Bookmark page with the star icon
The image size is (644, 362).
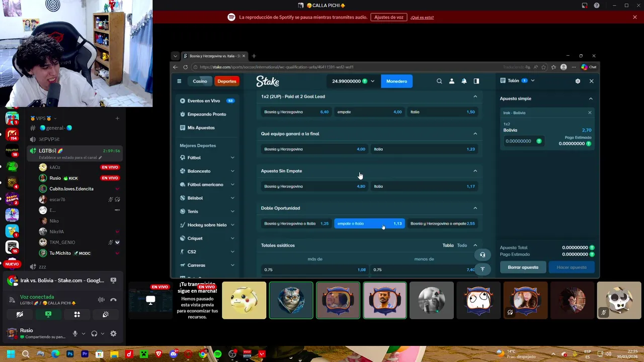(544, 67)
